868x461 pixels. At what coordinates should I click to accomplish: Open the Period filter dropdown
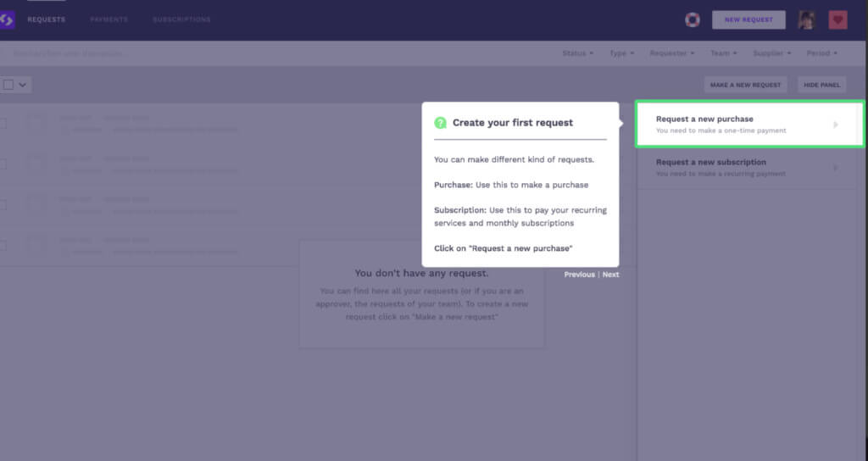[821, 53]
